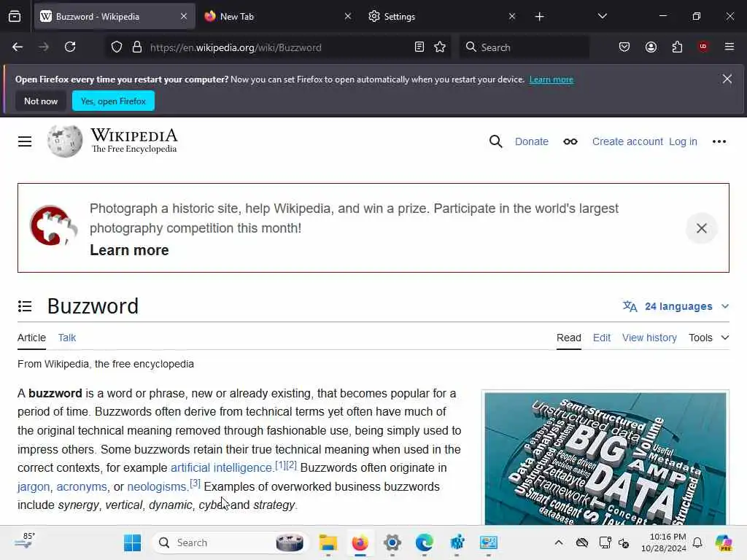Open the taskbar clock and date
This screenshot has height=560, width=747.
pyautogui.click(x=664, y=542)
